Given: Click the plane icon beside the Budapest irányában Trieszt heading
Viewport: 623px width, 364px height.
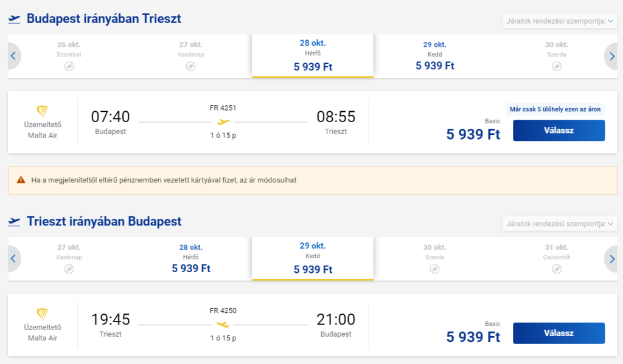Looking at the screenshot, I should pyautogui.click(x=15, y=19).
